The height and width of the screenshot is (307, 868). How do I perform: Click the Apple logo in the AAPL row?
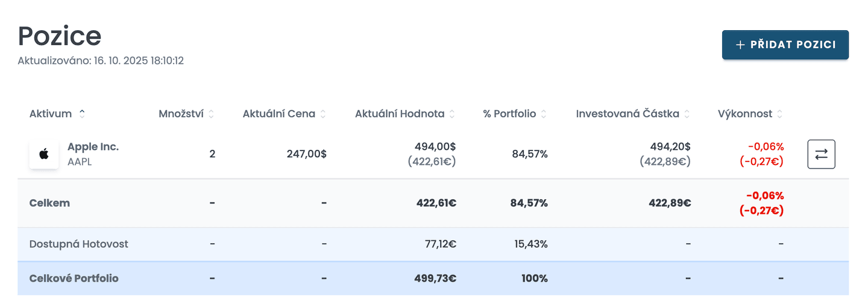44,155
